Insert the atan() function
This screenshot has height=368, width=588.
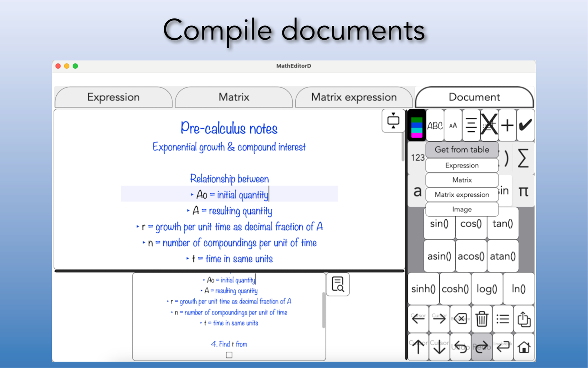[x=503, y=256]
